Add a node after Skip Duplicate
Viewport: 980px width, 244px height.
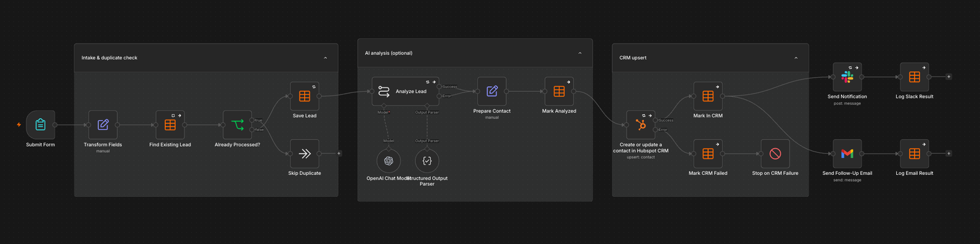coord(339,153)
